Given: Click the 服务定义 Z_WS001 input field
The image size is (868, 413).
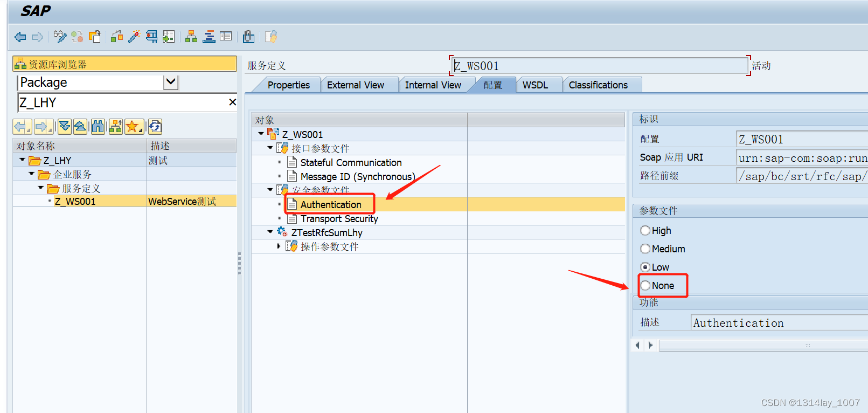Looking at the screenshot, I should pos(599,66).
